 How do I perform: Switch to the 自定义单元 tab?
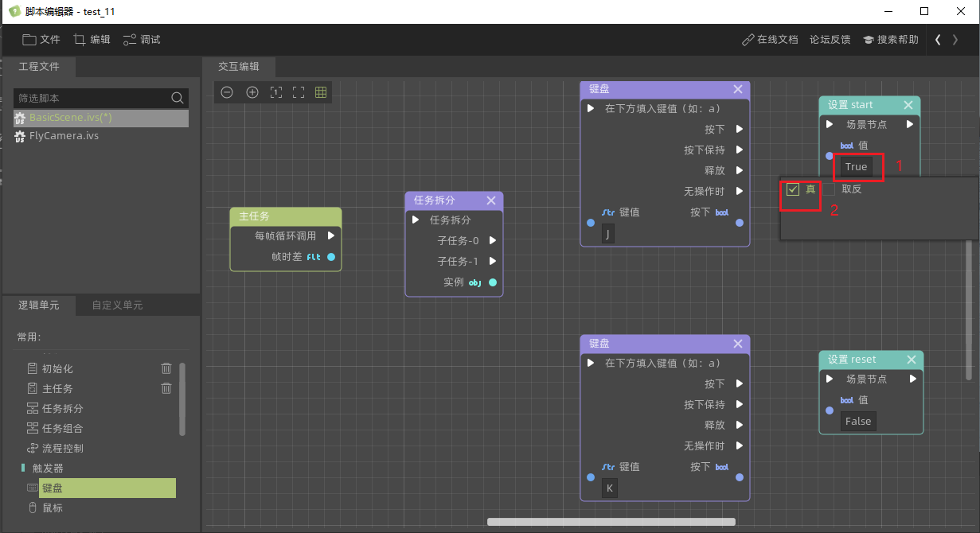117,305
